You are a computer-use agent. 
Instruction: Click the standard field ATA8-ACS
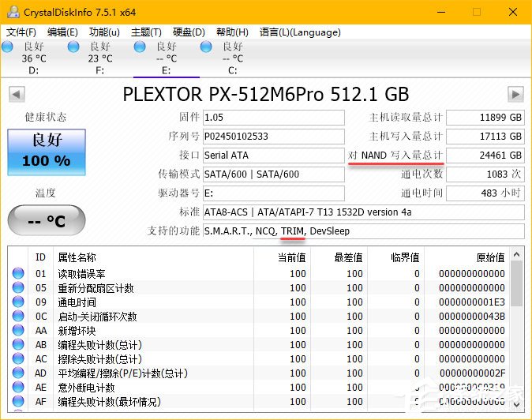pos(364,212)
